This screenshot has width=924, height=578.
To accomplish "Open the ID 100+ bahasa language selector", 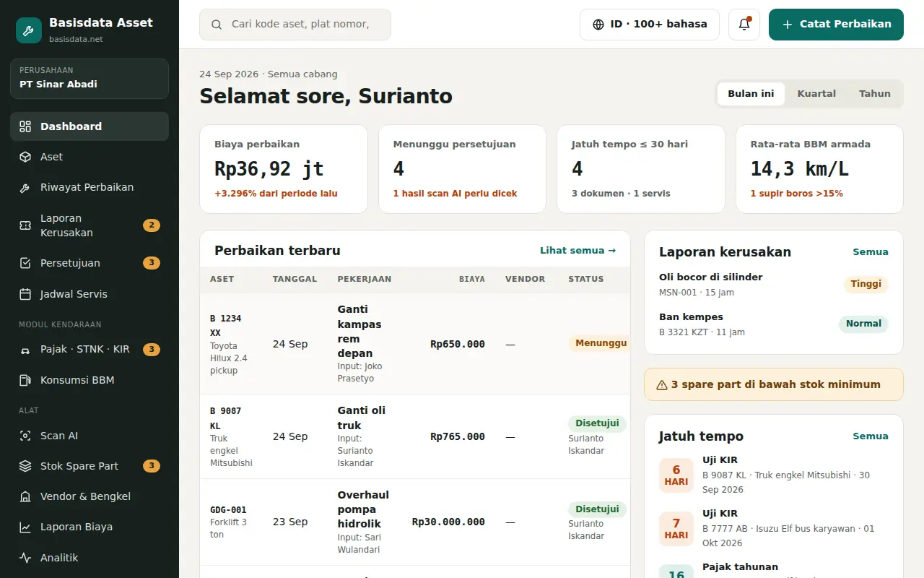I will click(650, 25).
